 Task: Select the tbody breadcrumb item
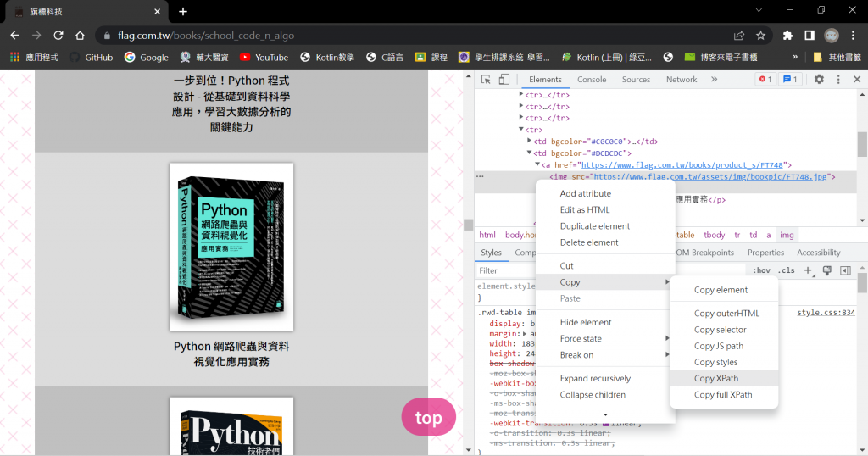[x=714, y=235]
